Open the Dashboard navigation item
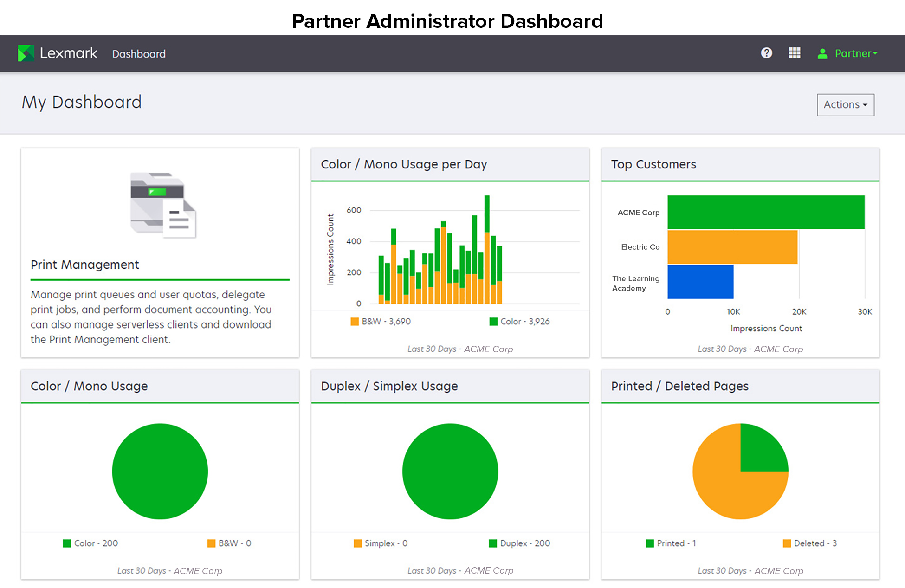 (x=139, y=54)
